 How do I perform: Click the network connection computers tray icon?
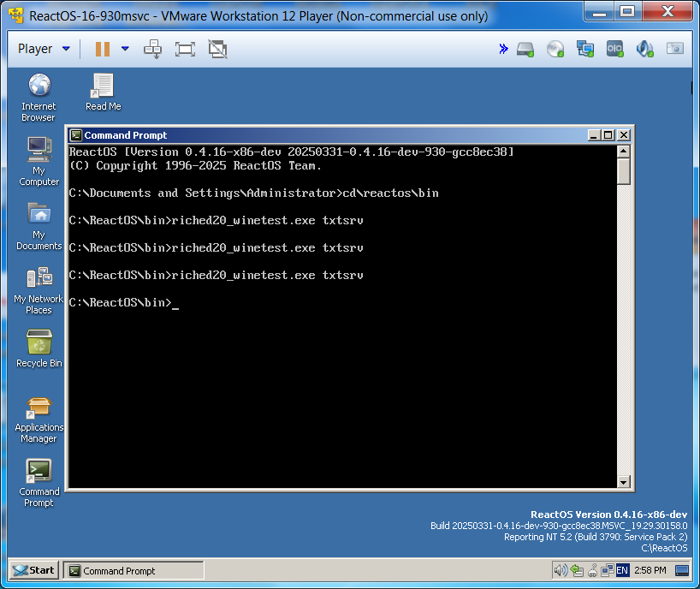click(x=607, y=570)
